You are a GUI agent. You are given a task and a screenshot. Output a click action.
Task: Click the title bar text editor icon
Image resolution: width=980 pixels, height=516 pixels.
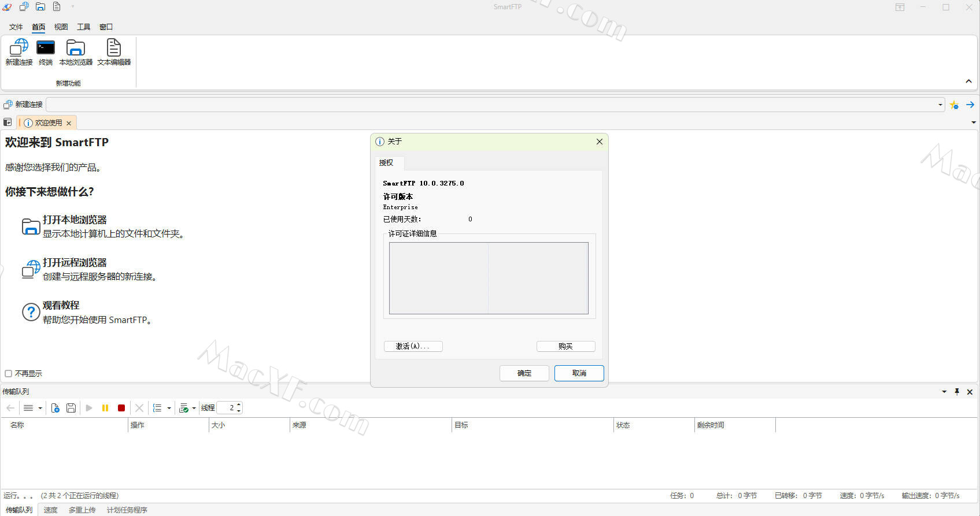57,7
